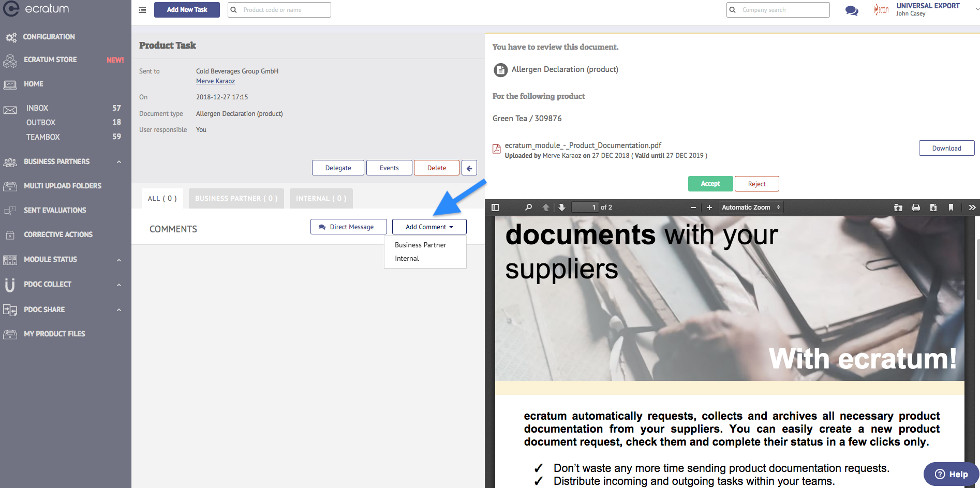Click the Module Status icon

[10, 260]
